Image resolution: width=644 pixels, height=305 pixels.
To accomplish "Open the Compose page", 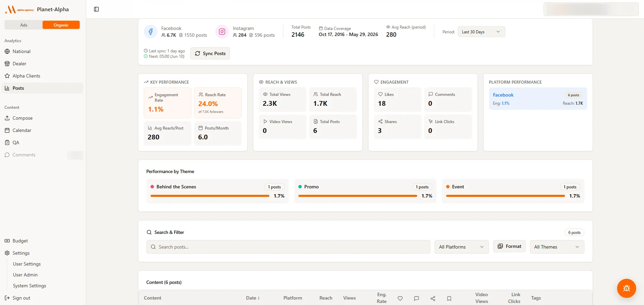I will pos(43,118).
